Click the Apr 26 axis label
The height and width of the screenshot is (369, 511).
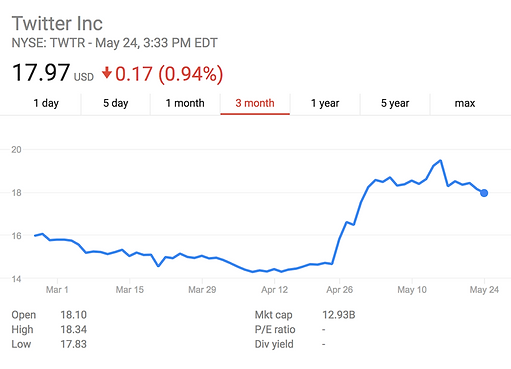tap(339, 290)
